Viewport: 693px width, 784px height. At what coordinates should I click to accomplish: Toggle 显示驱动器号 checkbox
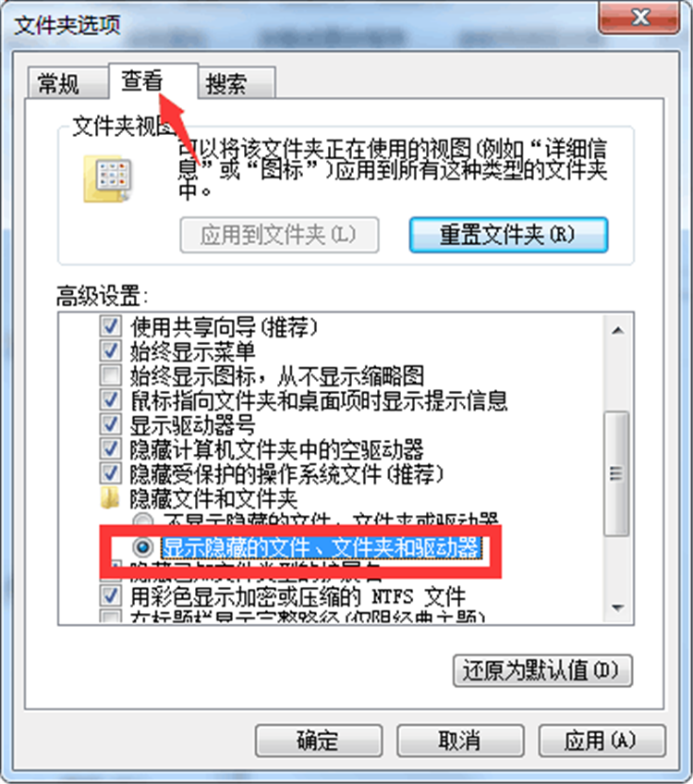tap(110, 424)
